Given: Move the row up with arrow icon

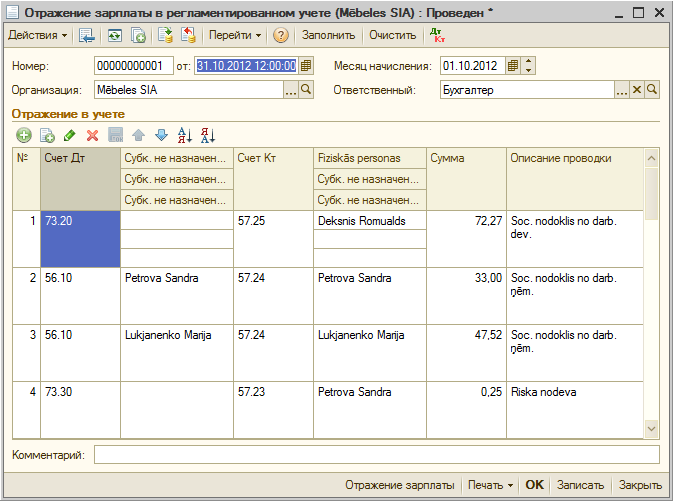Looking at the screenshot, I should point(138,135).
